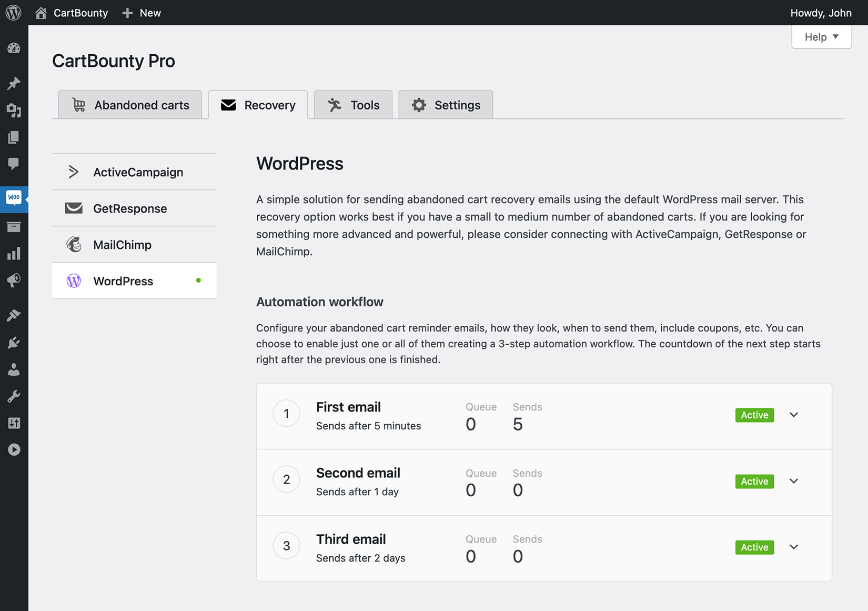Click the CartBounty home icon
868x611 pixels.
pos(41,13)
